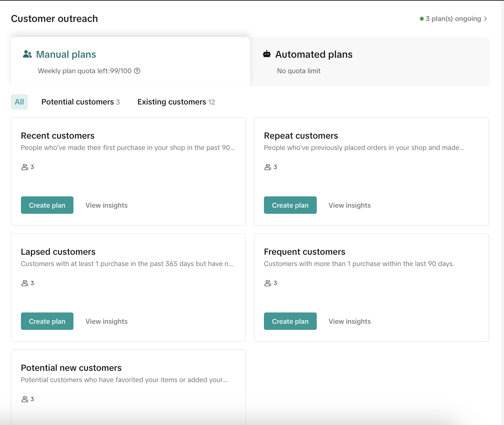The width and height of the screenshot is (504, 425).
Task: Switch to the Automated plans tab
Action: [314, 54]
